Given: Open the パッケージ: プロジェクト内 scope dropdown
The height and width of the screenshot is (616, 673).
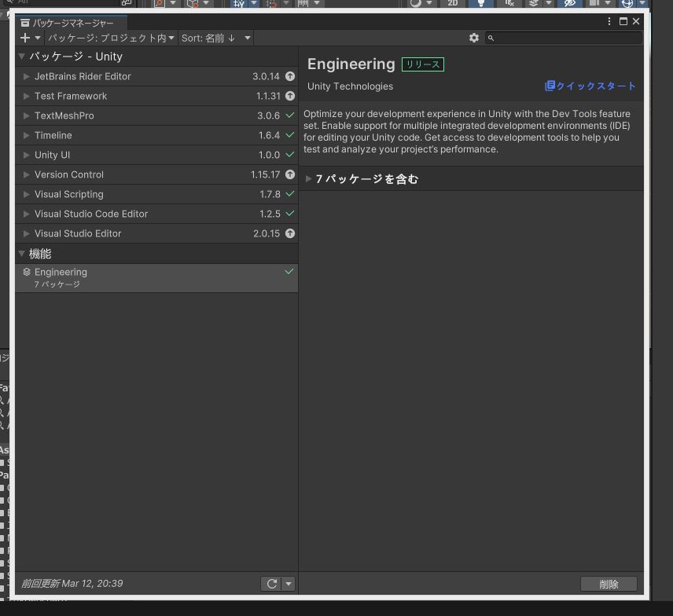Looking at the screenshot, I should 111,38.
